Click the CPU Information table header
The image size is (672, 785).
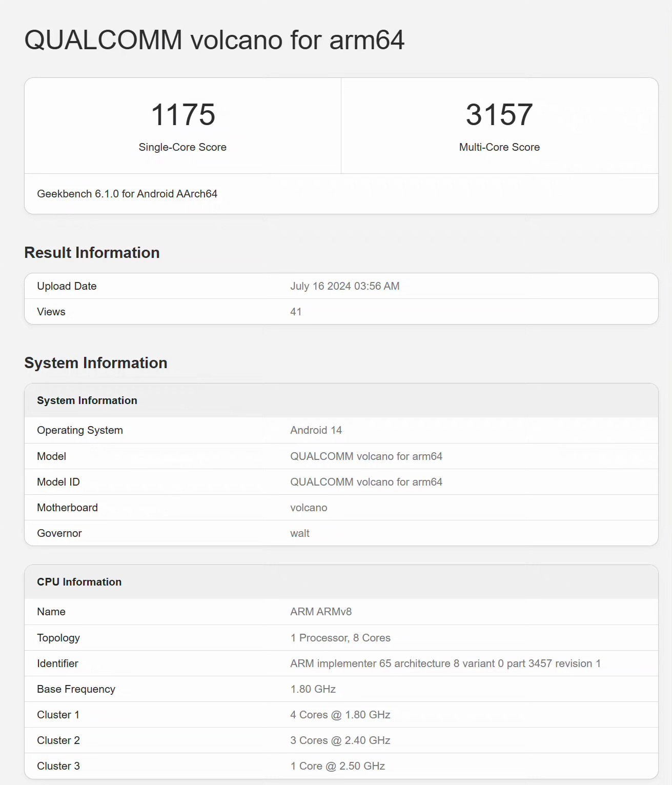tap(79, 582)
